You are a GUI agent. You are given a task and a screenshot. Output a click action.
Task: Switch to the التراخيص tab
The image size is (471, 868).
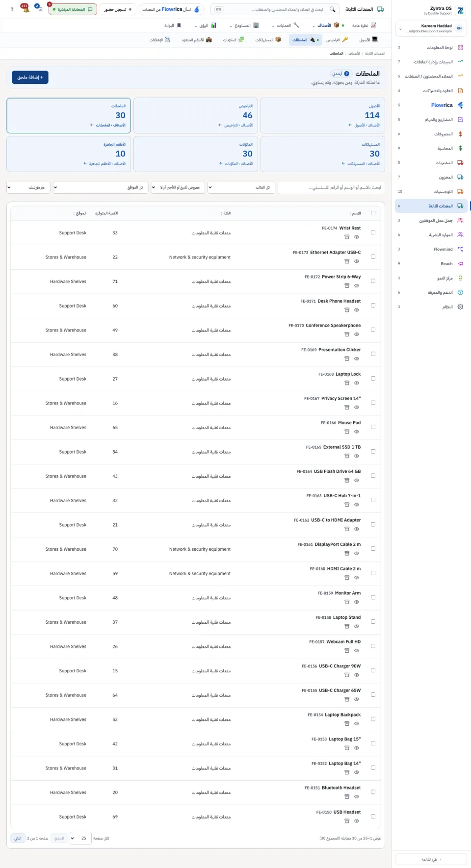click(x=337, y=40)
